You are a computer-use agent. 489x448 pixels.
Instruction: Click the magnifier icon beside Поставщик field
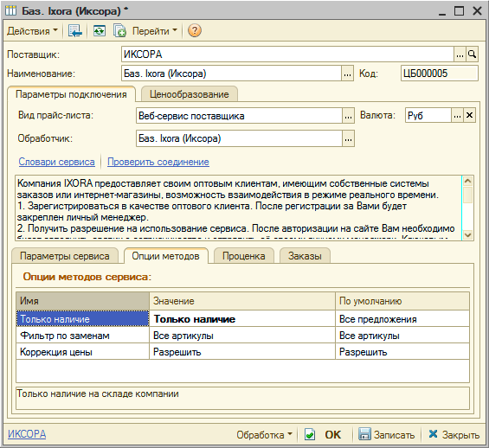point(473,54)
